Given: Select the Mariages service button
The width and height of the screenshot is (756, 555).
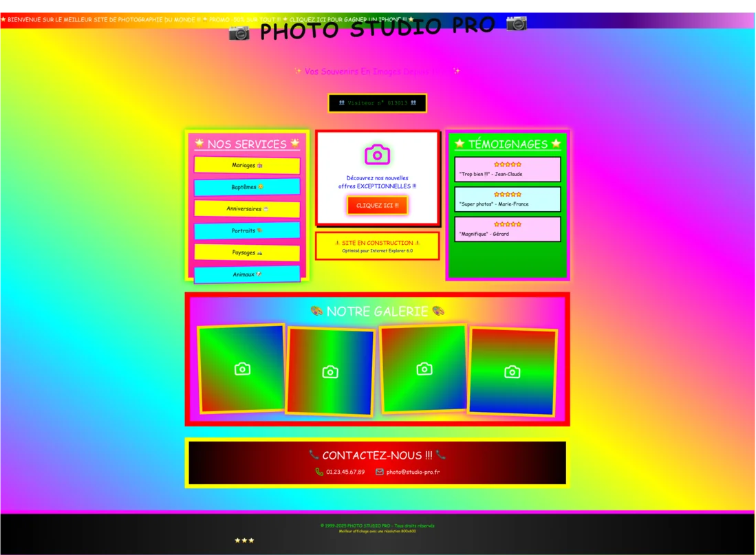Looking at the screenshot, I should pos(248,165).
